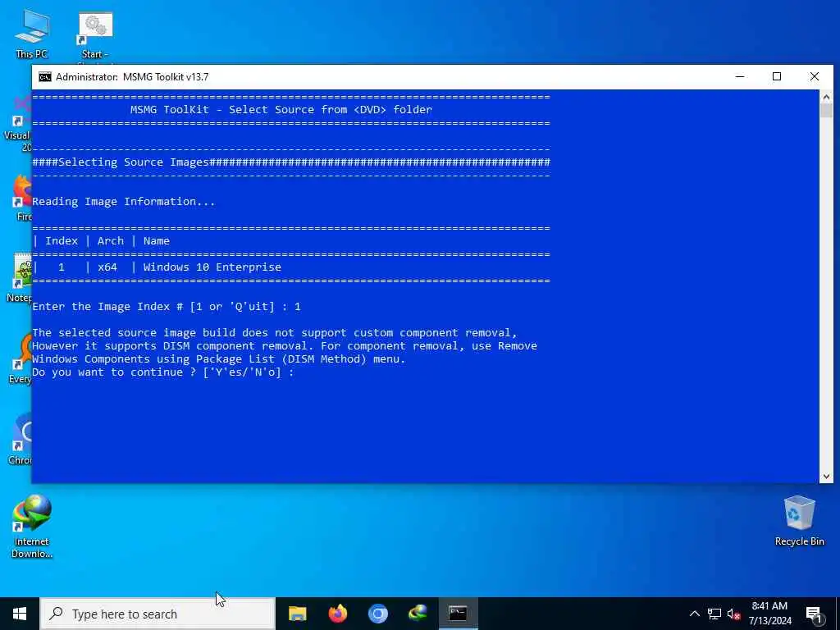Click the muted volume tray icon
Image resolution: width=840 pixels, height=630 pixels.
click(x=733, y=614)
